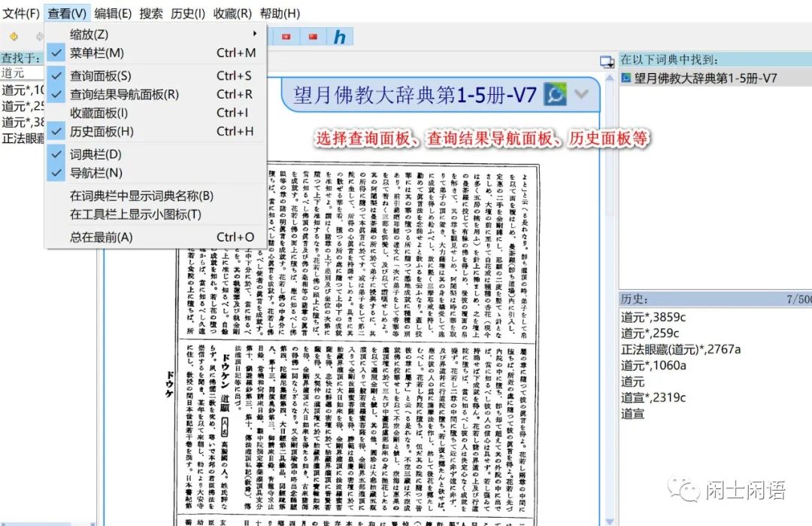Open the 帮助(H) menu

(280, 14)
